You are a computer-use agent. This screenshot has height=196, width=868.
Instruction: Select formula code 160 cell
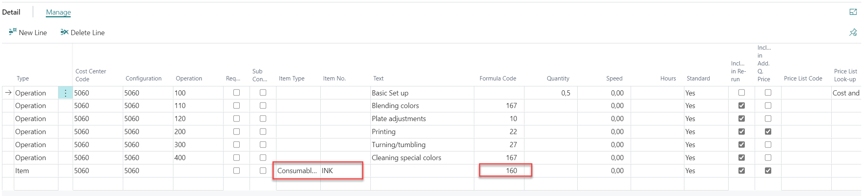coord(499,171)
